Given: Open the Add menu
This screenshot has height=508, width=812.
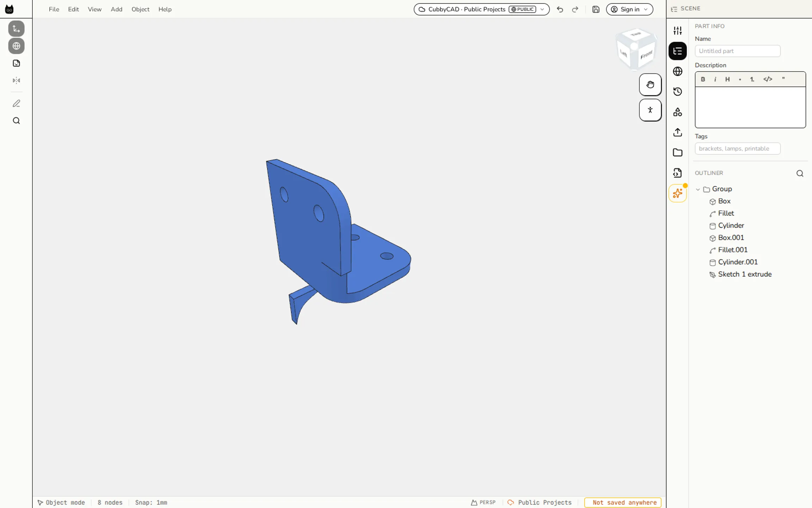Looking at the screenshot, I should (x=116, y=10).
